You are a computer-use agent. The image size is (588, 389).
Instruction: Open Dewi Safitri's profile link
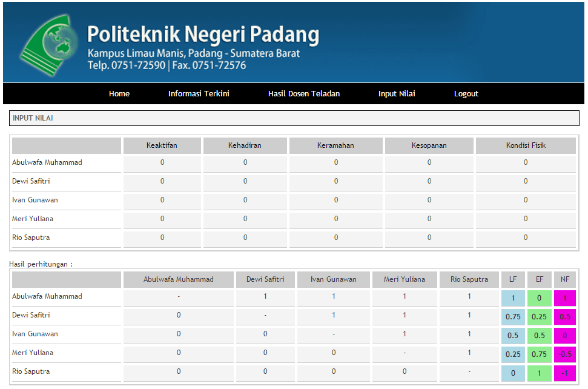tap(31, 181)
